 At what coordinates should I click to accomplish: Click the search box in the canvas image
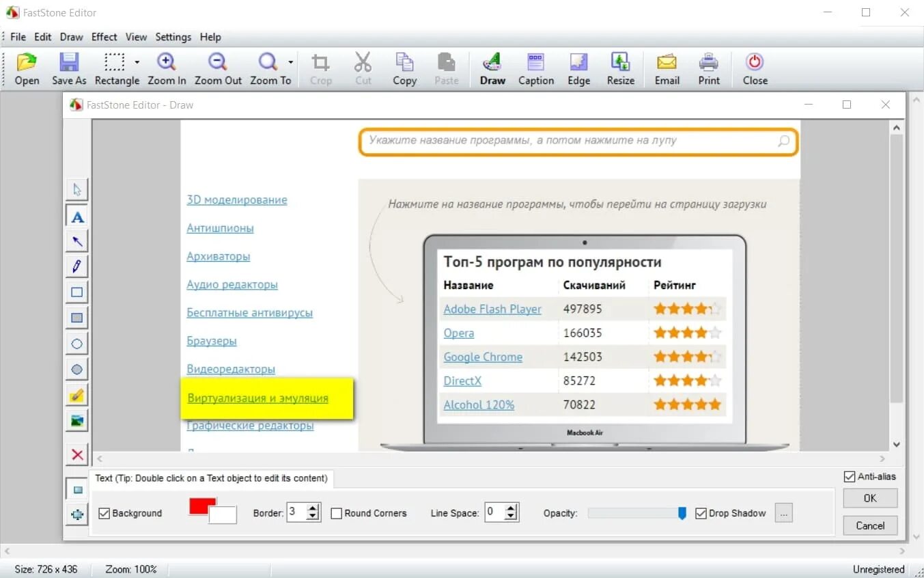578,141
